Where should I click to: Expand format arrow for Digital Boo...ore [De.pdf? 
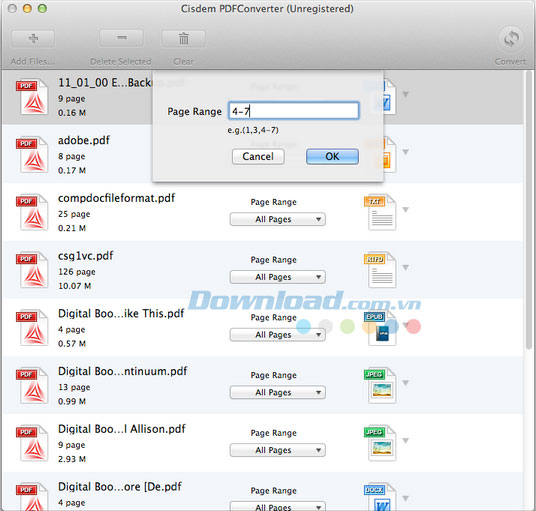coord(405,498)
